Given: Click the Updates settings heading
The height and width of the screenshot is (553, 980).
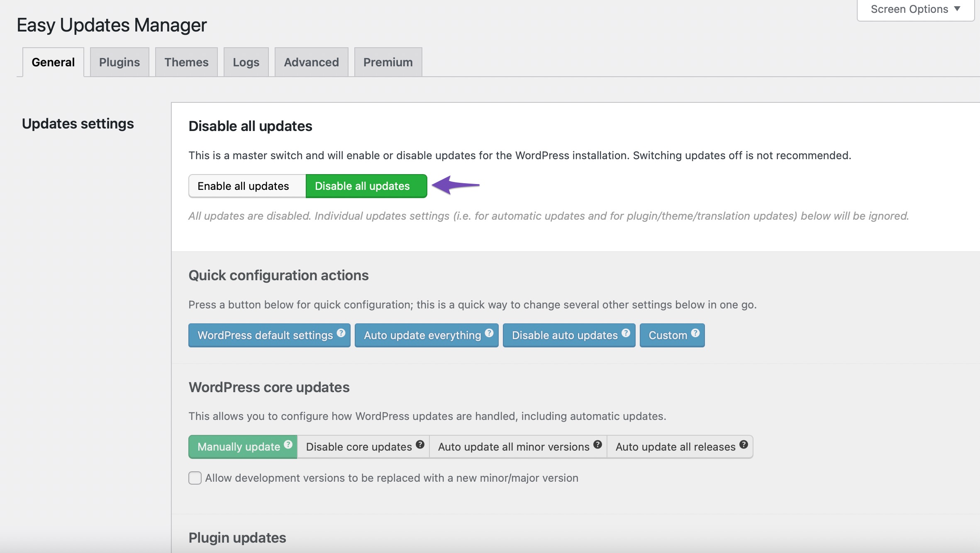Looking at the screenshot, I should pos(78,124).
